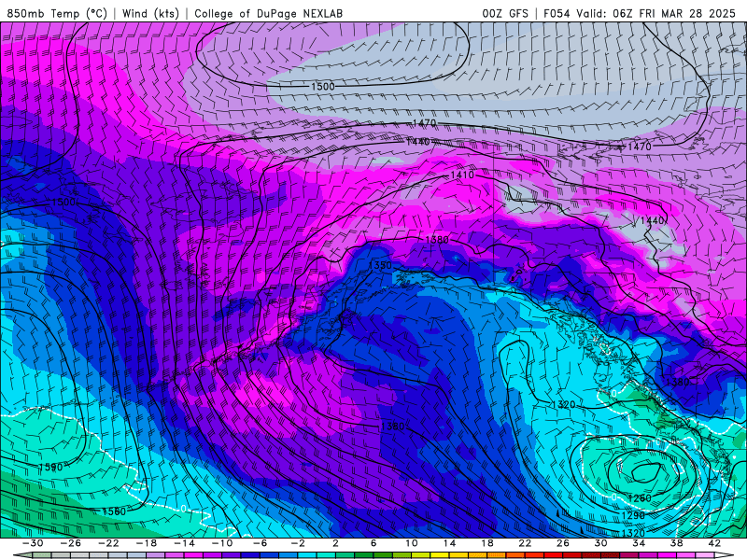747x560 pixels.
Task: Select the 18 degree scale label
Action: pyautogui.click(x=486, y=543)
